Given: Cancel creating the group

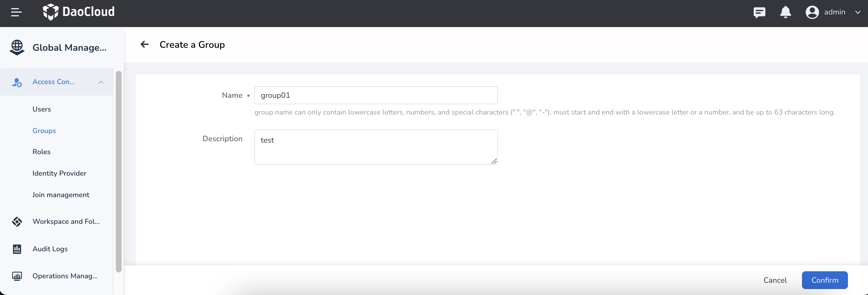Looking at the screenshot, I should (775, 280).
